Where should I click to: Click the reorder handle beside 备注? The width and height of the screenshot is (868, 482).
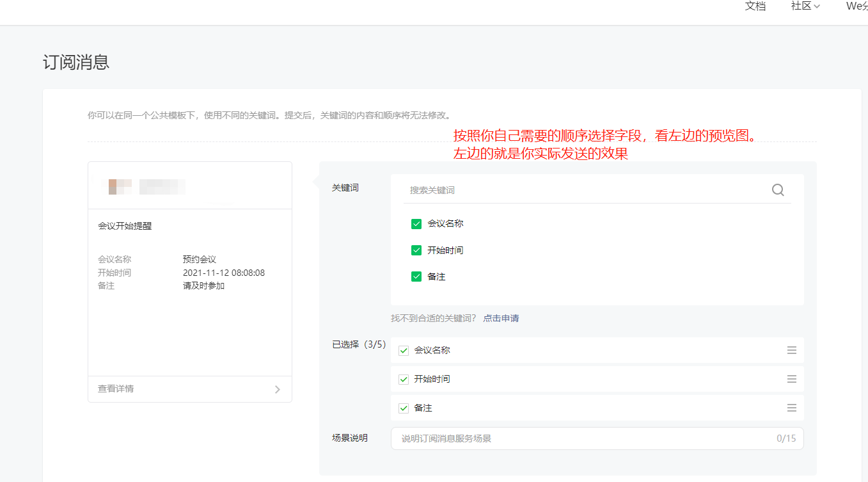pos(791,408)
